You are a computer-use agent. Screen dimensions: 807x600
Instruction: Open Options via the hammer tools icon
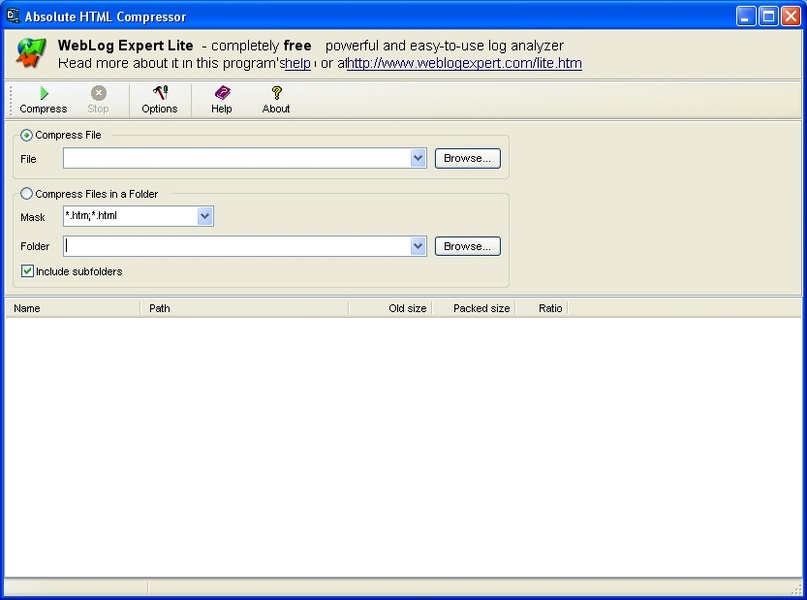(160, 93)
